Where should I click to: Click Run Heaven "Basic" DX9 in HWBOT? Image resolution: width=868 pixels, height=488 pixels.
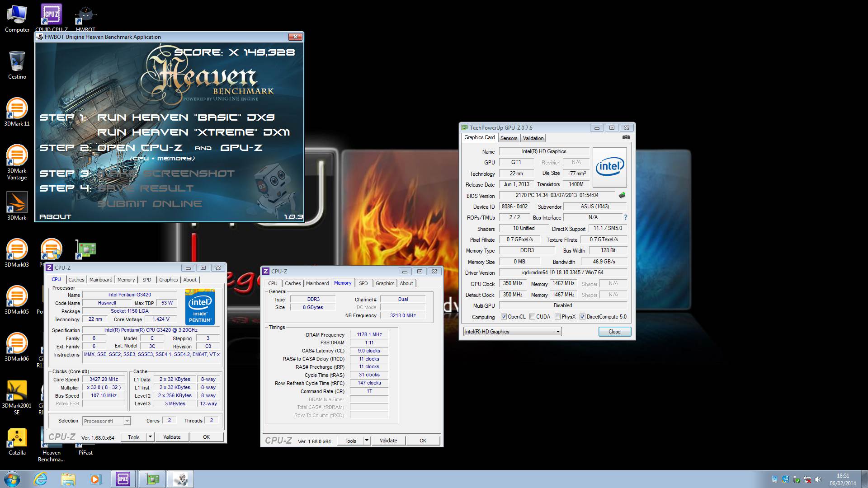click(186, 117)
